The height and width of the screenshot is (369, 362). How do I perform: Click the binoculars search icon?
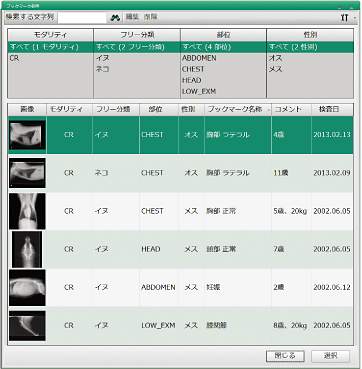pyautogui.click(x=115, y=18)
